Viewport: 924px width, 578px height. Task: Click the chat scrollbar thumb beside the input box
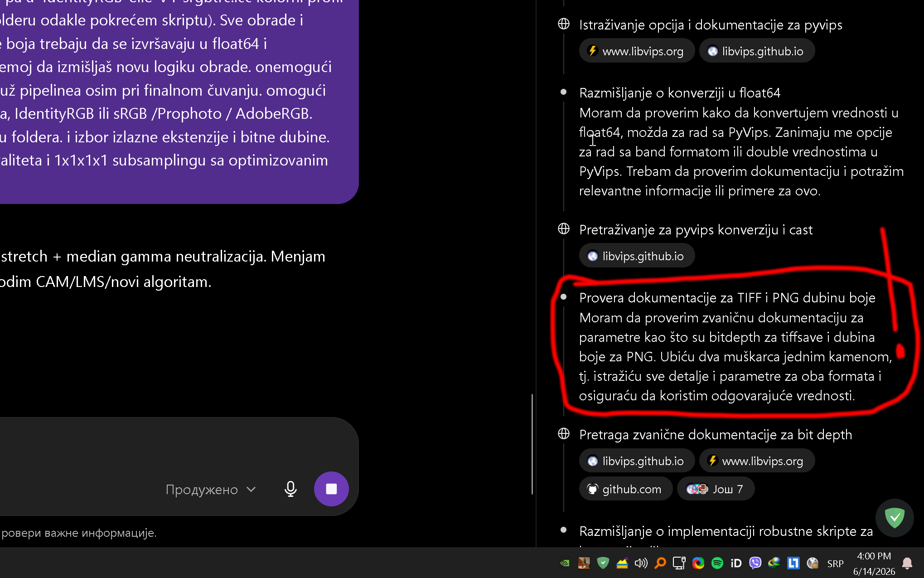[x=532, y=444]
